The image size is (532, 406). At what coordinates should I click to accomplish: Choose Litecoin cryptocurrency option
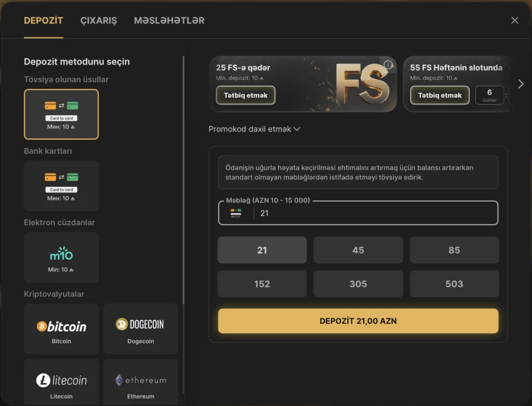tap(61, 382)
